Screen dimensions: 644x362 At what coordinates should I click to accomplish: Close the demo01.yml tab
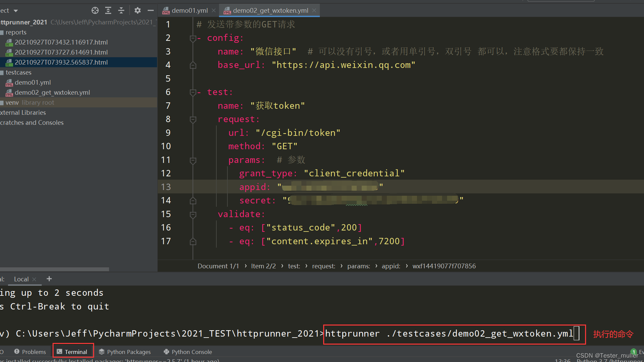214,10
